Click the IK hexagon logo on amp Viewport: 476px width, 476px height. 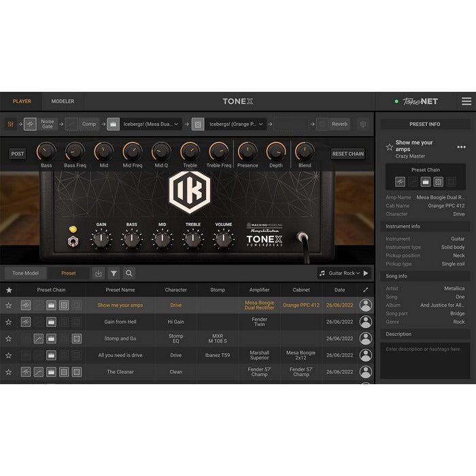[190, 192]
